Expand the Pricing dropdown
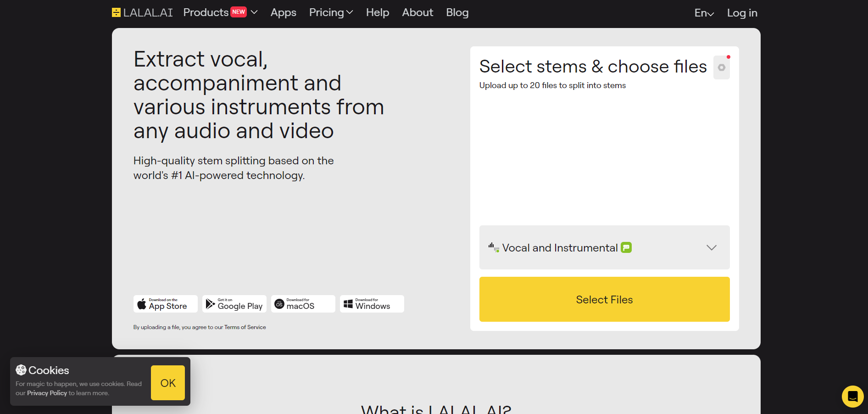 (x=331, y=12)
